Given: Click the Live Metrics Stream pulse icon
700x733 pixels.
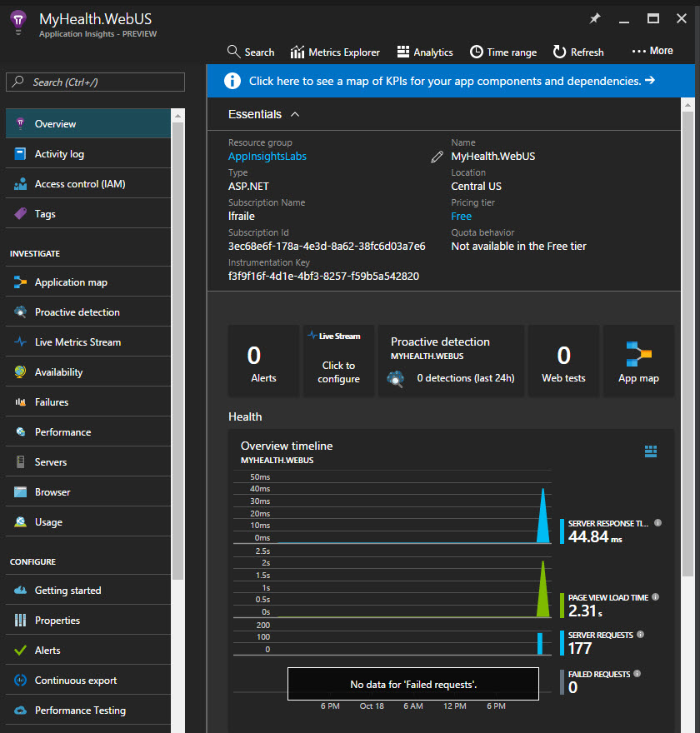Looking at the screenshot, I should (20, 342).
